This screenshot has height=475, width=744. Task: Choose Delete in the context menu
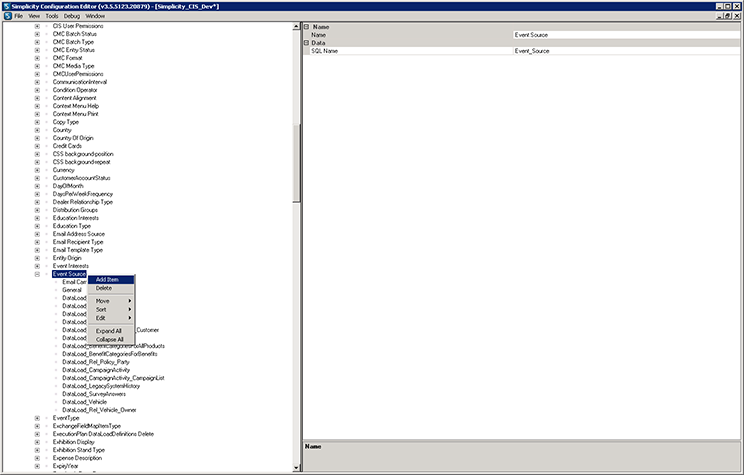[x=111, y=288]
